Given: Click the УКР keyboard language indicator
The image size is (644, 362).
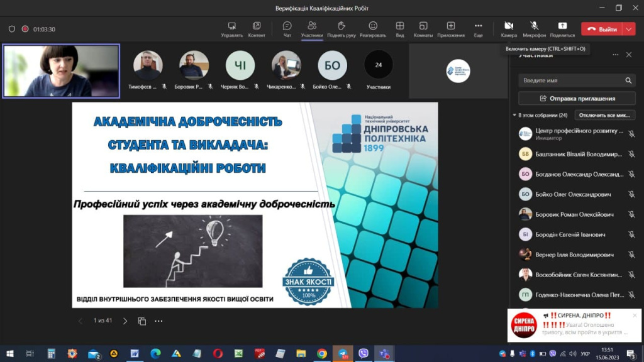Looking at the screenshot, I should coord(586,353).
